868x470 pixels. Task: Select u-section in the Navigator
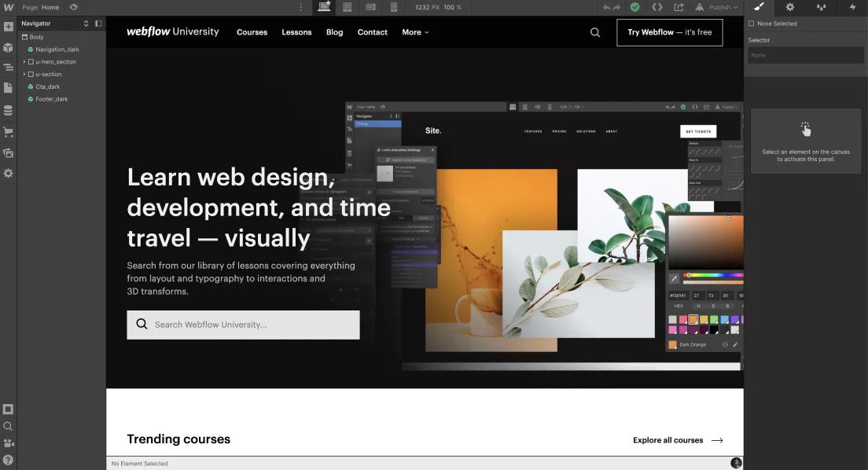49,74
